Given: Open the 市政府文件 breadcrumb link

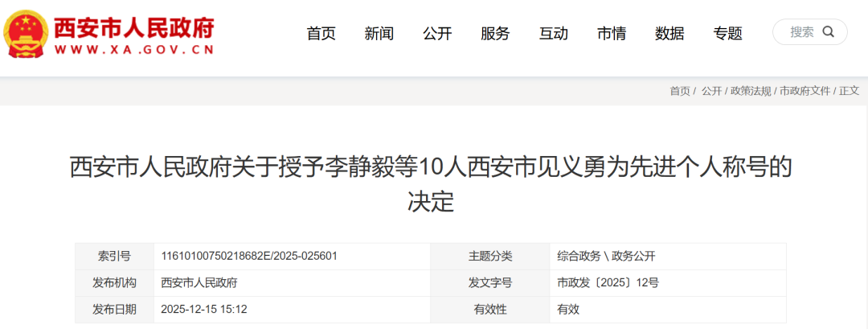Looking at the screenshot, I should click(x=805, y=91).
